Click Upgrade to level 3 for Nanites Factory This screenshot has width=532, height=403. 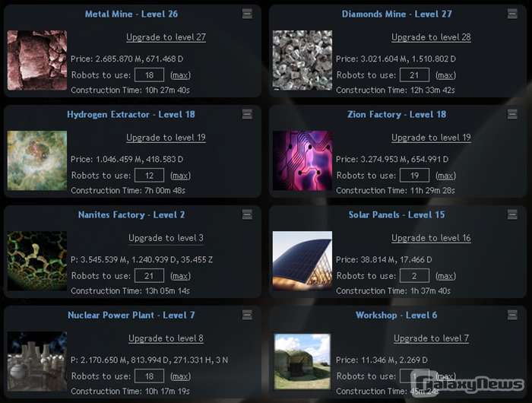pos(166,238)
